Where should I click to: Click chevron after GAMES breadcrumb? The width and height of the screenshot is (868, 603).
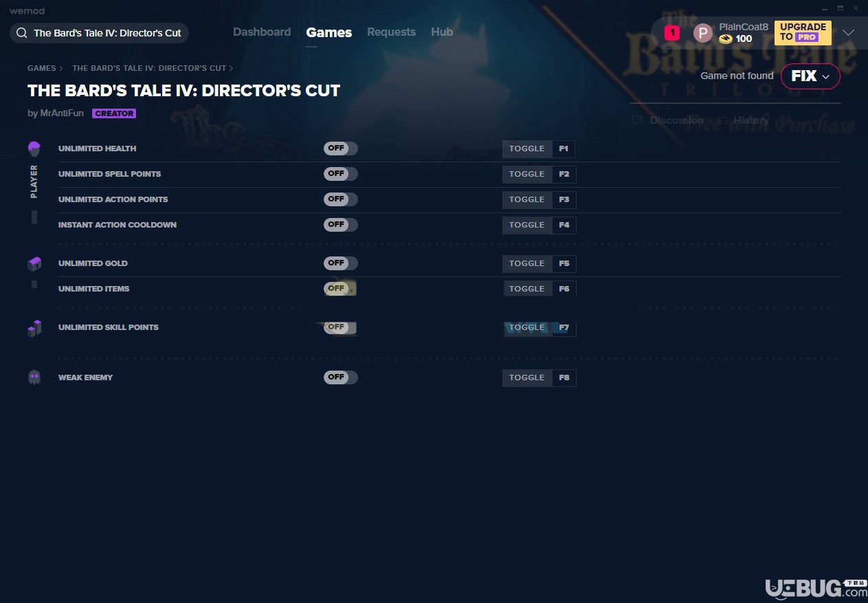pos(61,69)
